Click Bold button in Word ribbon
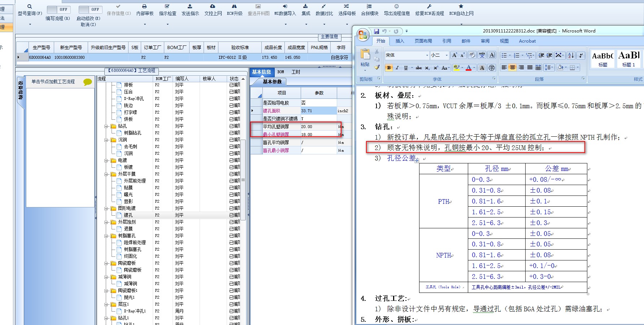Screen dimensions: 644x325 [389, 68]
